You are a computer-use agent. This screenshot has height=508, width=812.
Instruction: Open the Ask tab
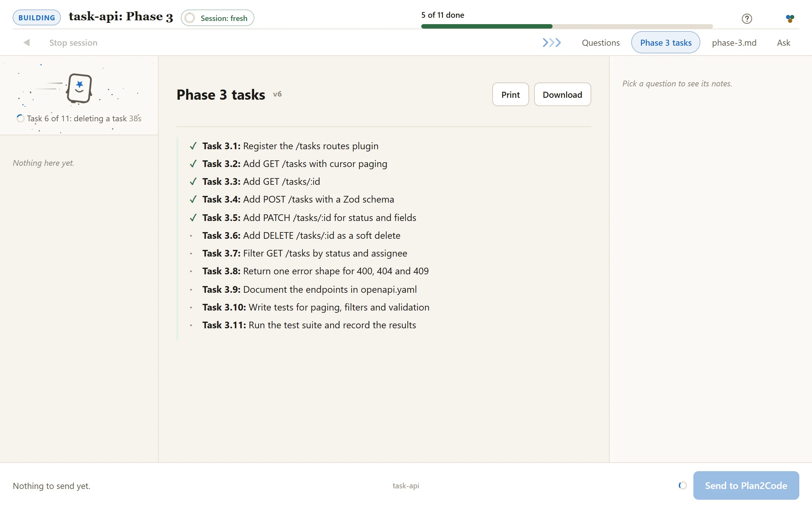coord(783,43)
